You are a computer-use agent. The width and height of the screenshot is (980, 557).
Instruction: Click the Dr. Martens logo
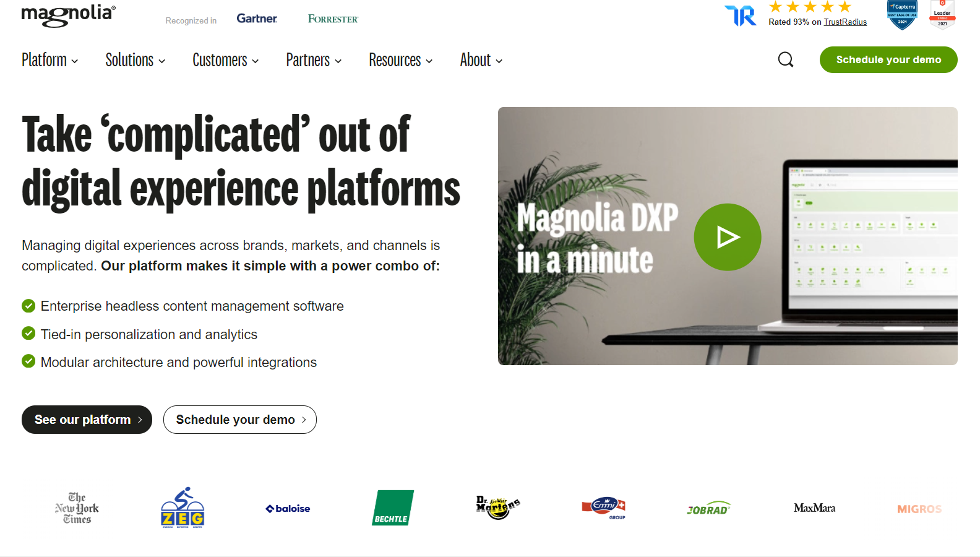point(498,507)
